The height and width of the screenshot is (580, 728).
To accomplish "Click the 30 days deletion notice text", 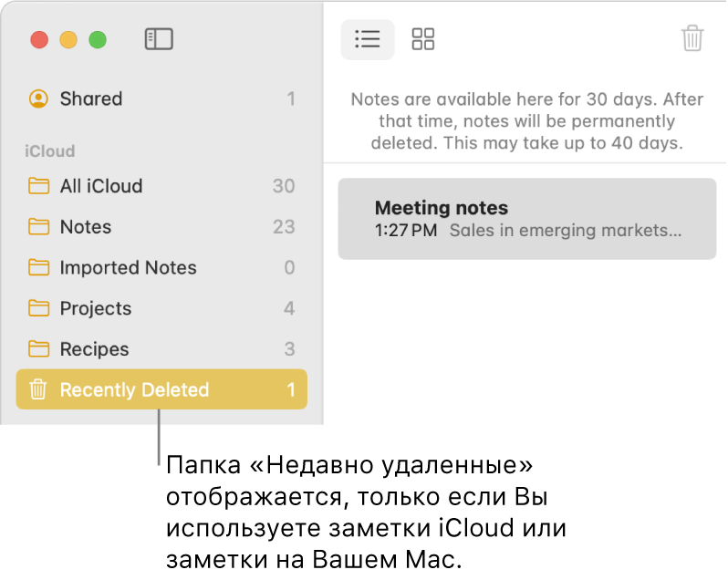I will pyautogui.click(x=527, y=121).
